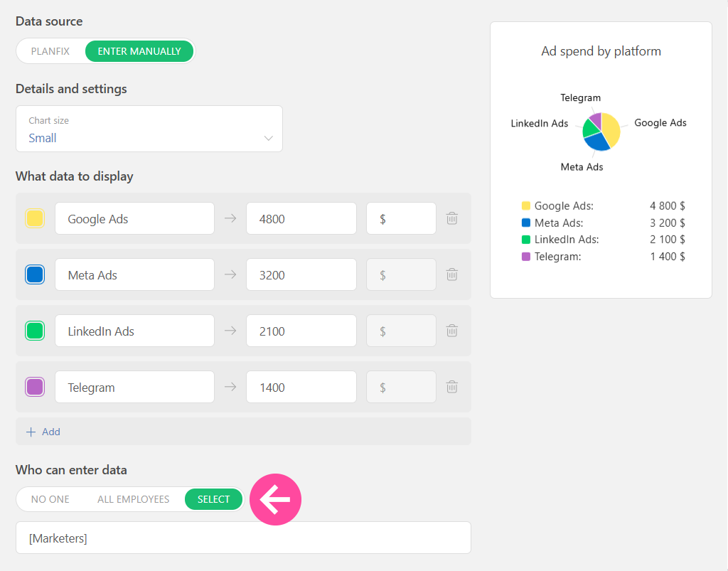
Task: Click legend value '3 200 $'
Action: click(x=667, y=223)
